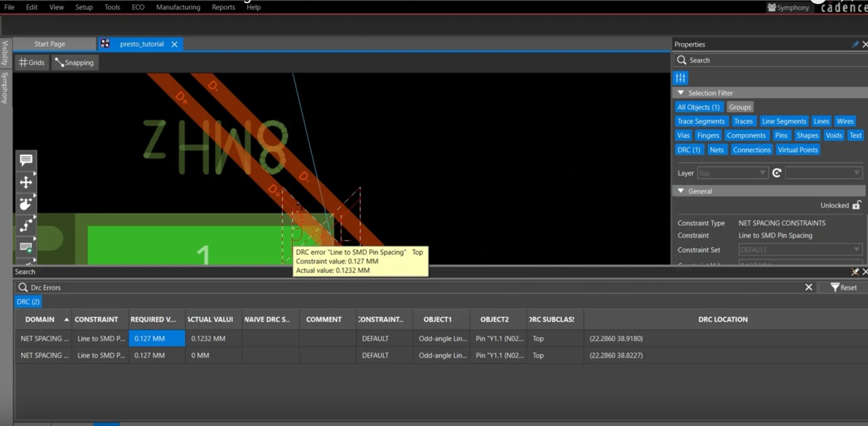Toggle the Groups filter
This screenshot has height=426, width=868.
coord(740,107)
